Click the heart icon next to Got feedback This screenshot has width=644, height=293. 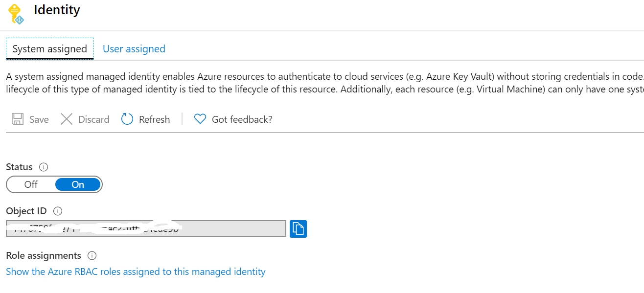coord(199,119)
